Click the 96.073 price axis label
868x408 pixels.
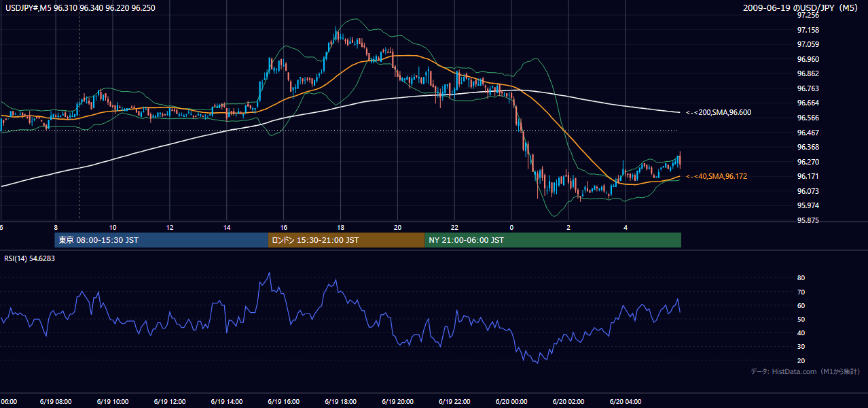(x=808, y=191)
